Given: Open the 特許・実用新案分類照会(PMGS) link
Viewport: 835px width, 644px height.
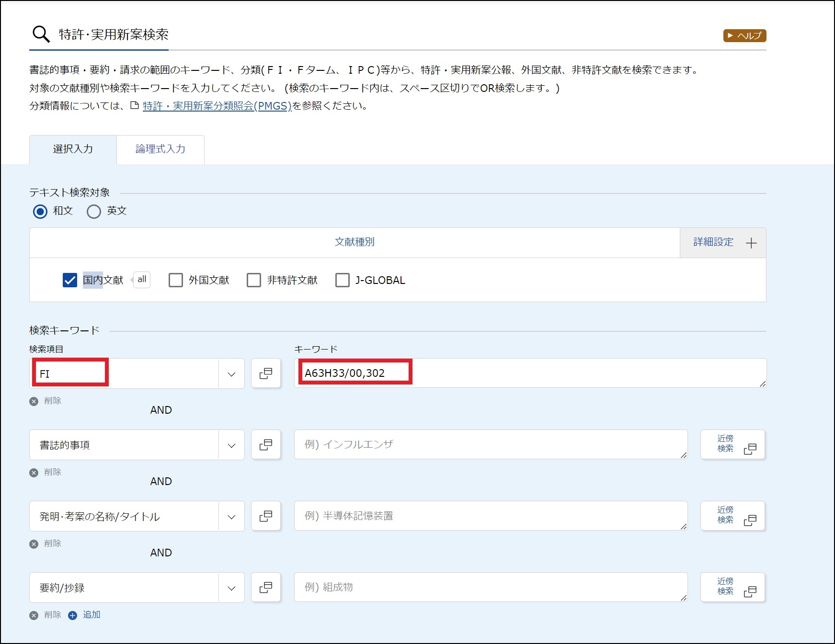Looking at the screenshot, I should tap(217, 106).
